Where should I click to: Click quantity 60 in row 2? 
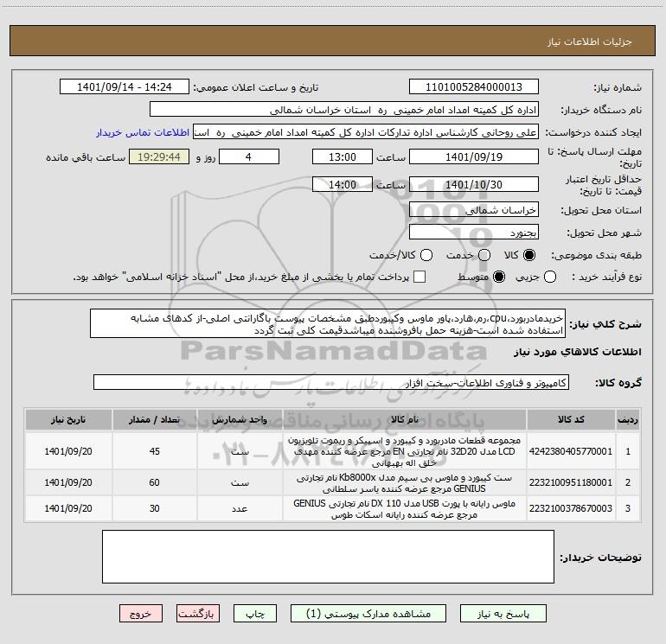[155, 482]
